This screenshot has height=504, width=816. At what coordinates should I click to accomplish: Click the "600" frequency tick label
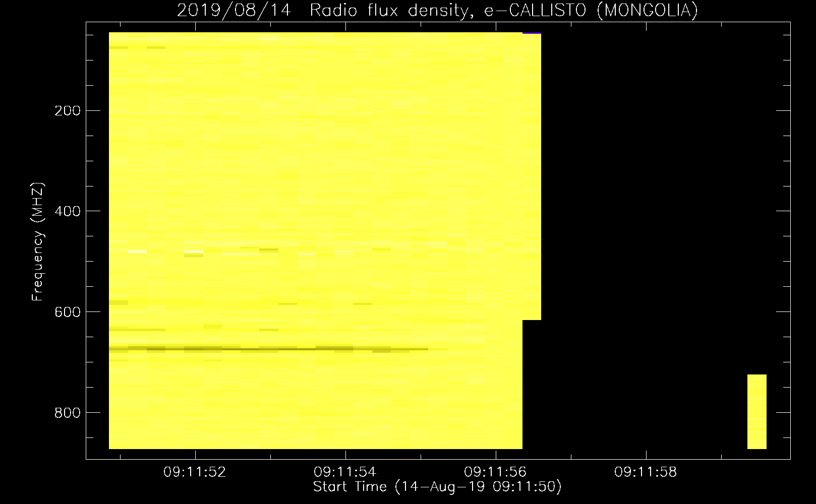coord(67,312)
